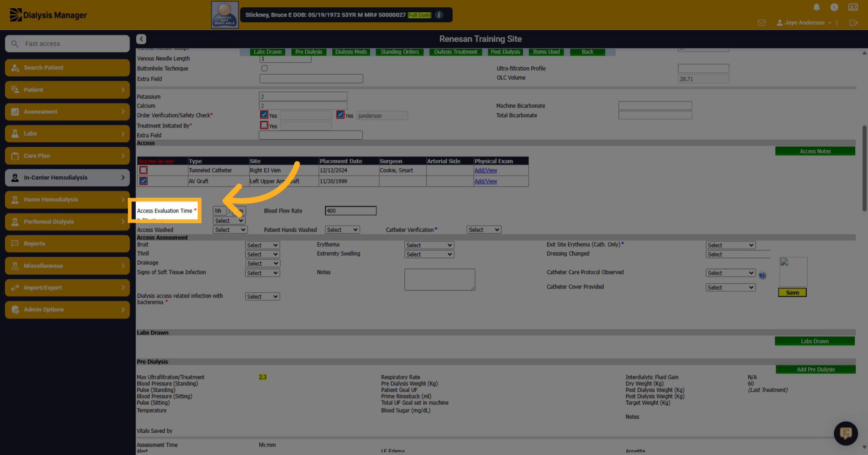Check Access in use for Tunneled Catheter
Viewport: 868px width, 455px height.
(x=144, y=170)
